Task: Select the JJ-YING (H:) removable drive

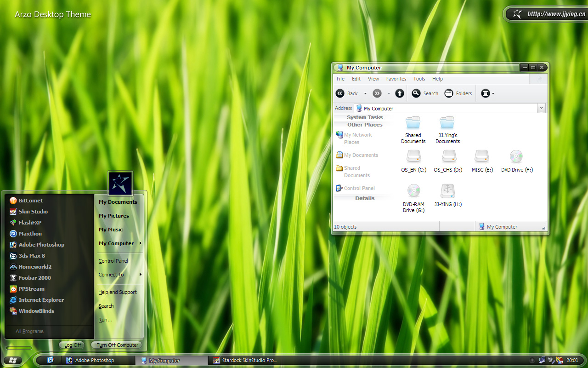Action: coord(448,195)
